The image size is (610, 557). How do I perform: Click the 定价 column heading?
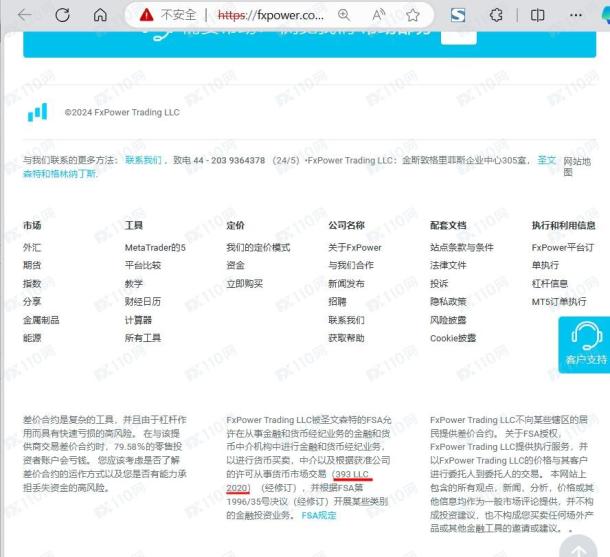click(x=235, y=225)
